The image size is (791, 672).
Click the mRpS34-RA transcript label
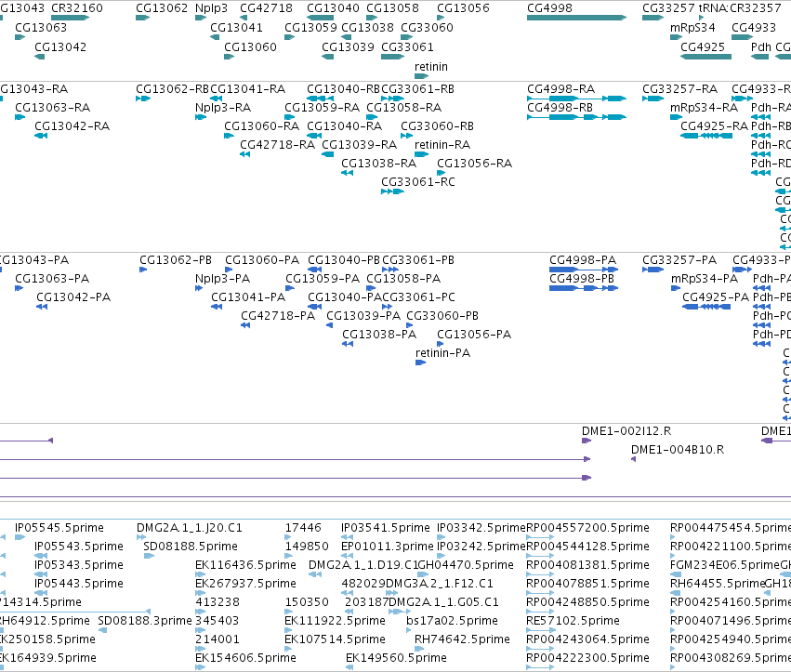705,108
